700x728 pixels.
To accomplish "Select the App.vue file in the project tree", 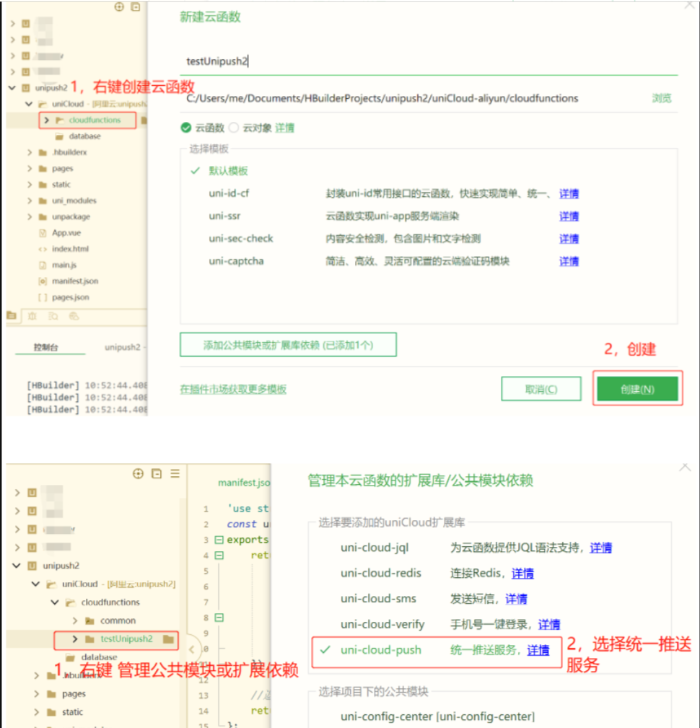I will pos(65,233).
